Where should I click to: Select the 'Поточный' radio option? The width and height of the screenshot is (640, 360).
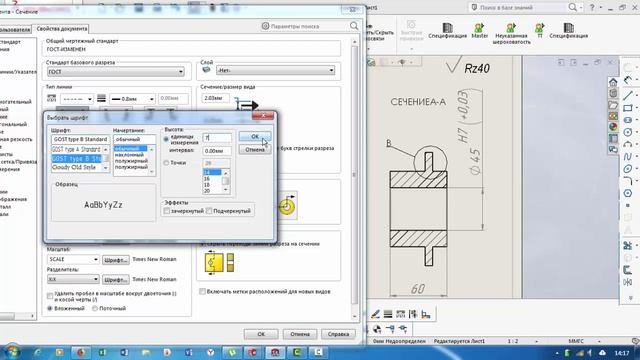tap(95, 308)
